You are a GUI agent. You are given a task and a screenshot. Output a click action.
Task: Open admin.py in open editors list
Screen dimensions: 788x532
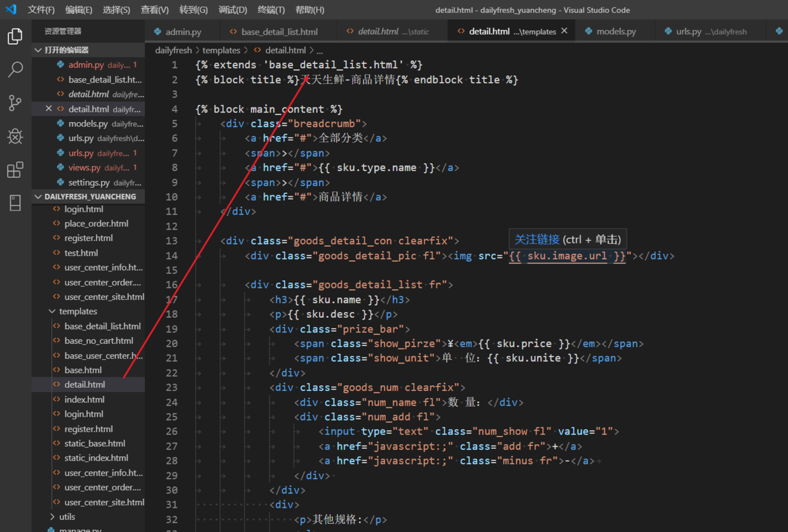pos(88,65)
